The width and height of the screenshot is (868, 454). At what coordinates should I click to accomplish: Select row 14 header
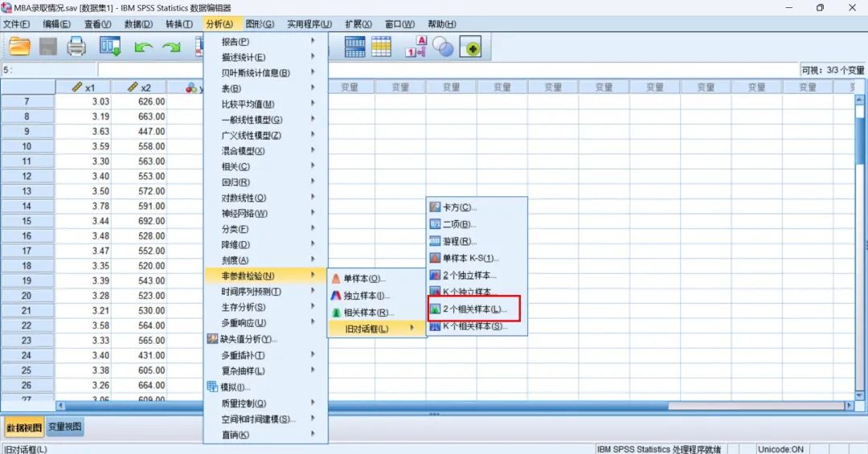pos(27,206)
